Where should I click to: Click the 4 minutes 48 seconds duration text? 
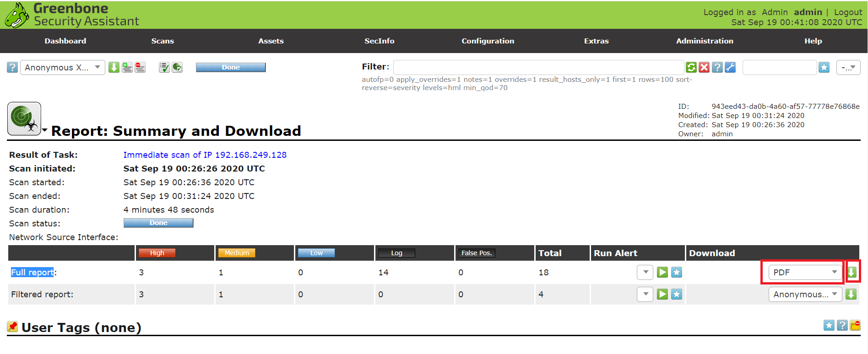pyautogui.click(x=168, y=210)
